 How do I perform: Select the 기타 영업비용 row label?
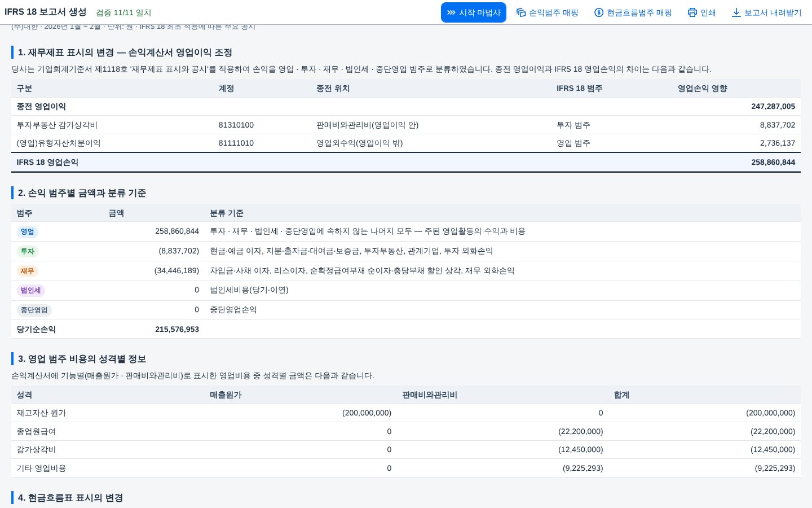pos(41,468)
